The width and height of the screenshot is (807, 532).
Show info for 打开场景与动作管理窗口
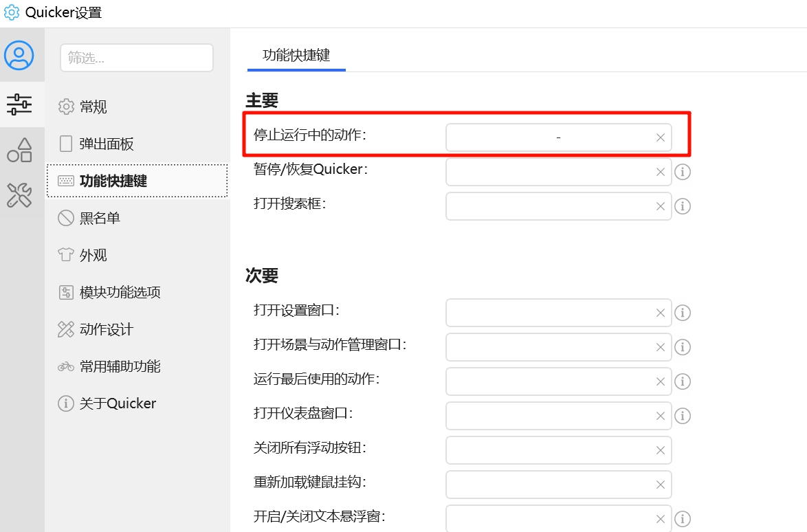(x=683, y=347)
